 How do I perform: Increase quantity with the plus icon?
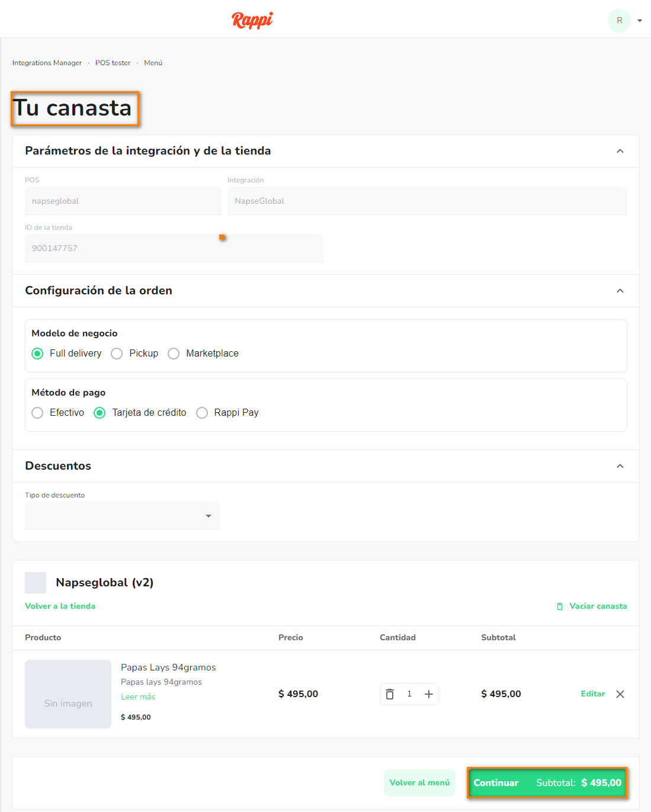click(429, 694)
